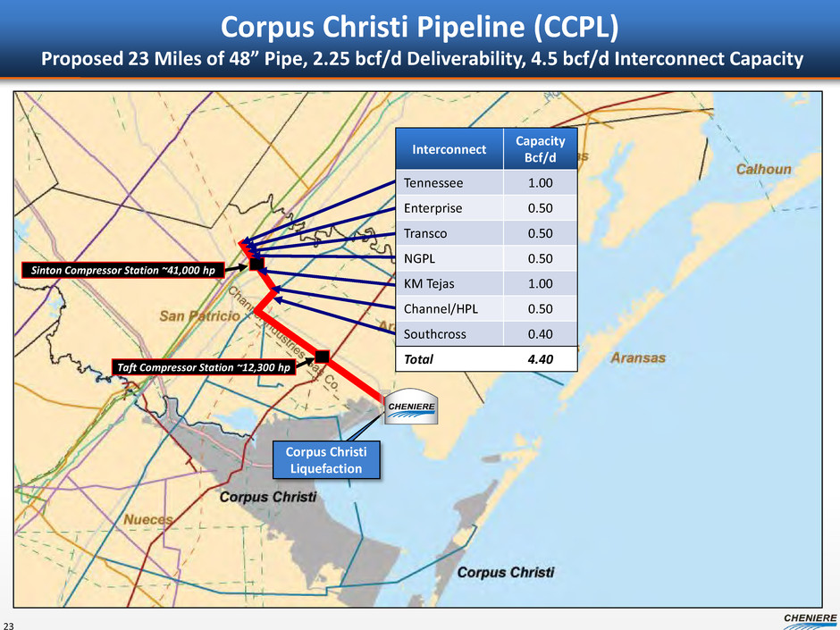Select the Southcross interconnect row
840x630 pixels.
point(486,334)
